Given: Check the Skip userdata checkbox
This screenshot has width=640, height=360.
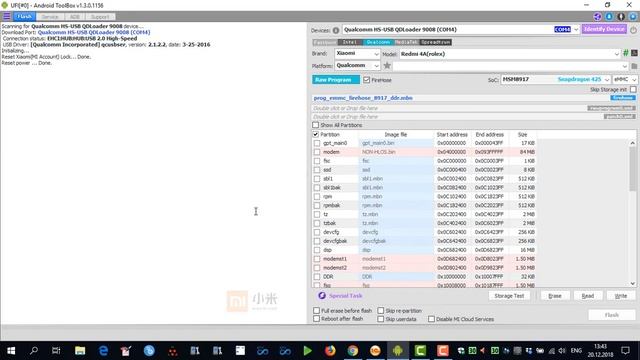Looking at the screenshot, I should (381, 319).
